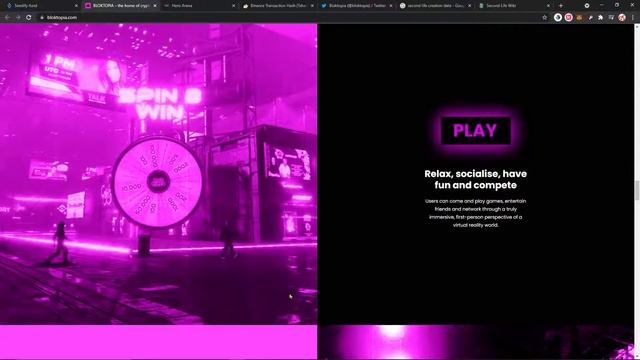Click the Spin & Win wheel image
The image size is (640, 360).
[158, 182]
